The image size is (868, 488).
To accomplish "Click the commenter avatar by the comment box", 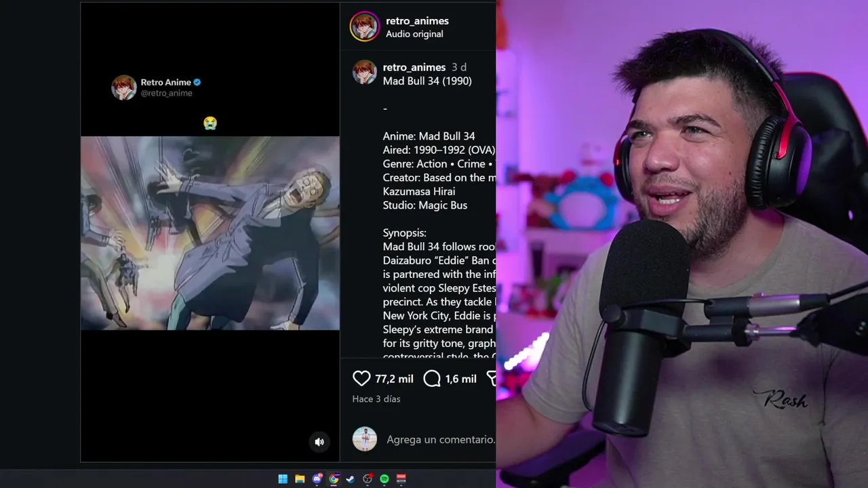I will 364,439.
